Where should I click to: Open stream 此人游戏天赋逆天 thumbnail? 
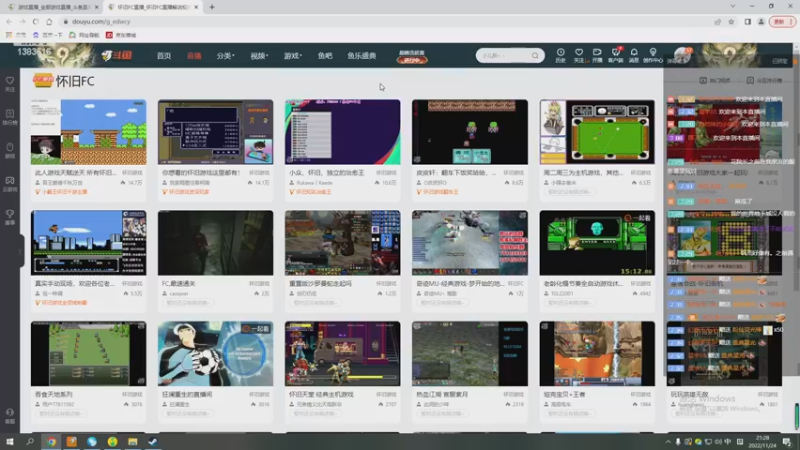pos(88,132)
